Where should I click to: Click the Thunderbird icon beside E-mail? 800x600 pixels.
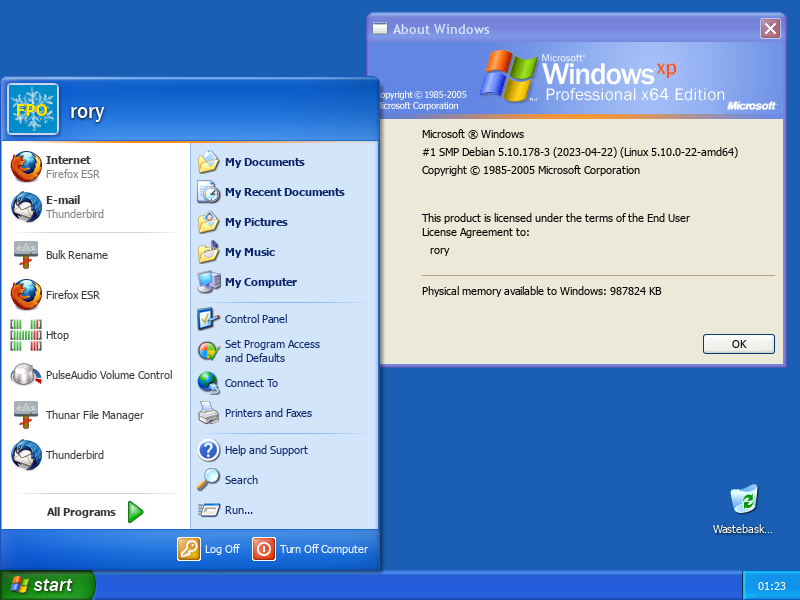click(x=26, y=207)
